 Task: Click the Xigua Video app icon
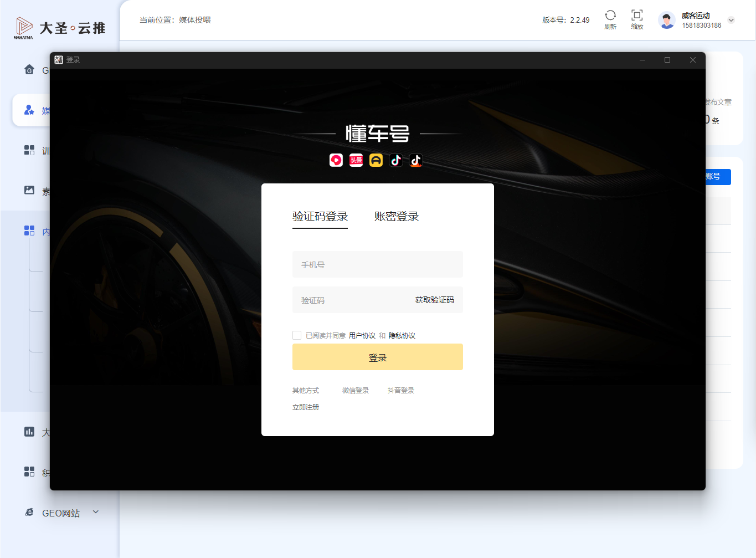[336, 160]
